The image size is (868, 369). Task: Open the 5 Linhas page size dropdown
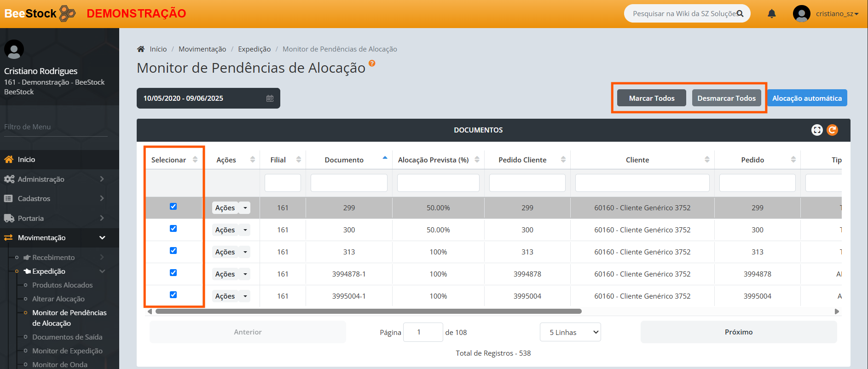click(570, 332)
